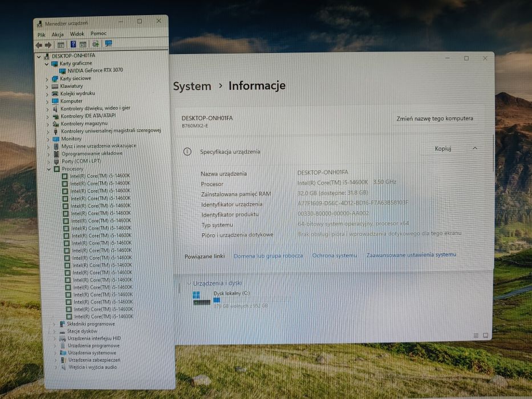
Task: Click the Kolejki wydruku printer icon
Action: (x=55, y=93)
